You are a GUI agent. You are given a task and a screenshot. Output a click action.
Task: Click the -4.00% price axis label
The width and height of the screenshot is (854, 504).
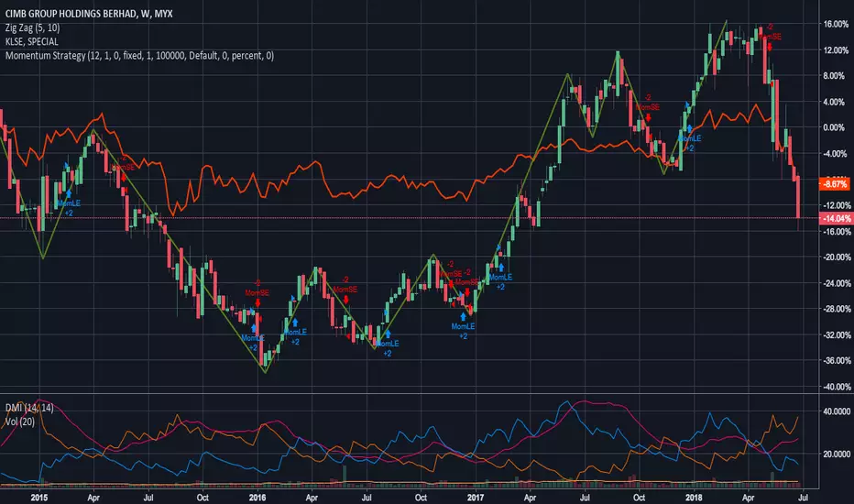pos(835,154)
